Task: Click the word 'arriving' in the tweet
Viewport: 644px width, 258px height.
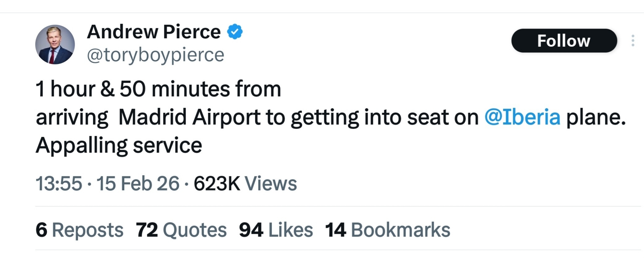Action: (72, 117)
